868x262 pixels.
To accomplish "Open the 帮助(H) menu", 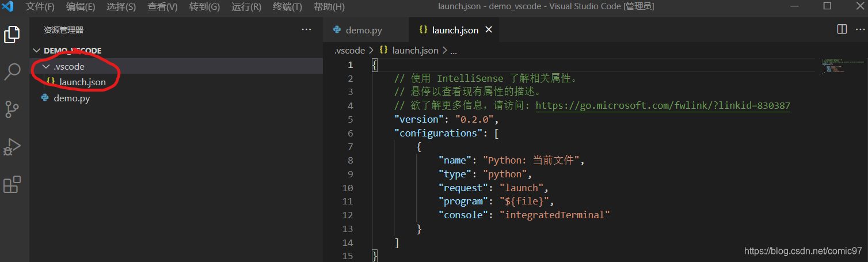I will 329,7.
